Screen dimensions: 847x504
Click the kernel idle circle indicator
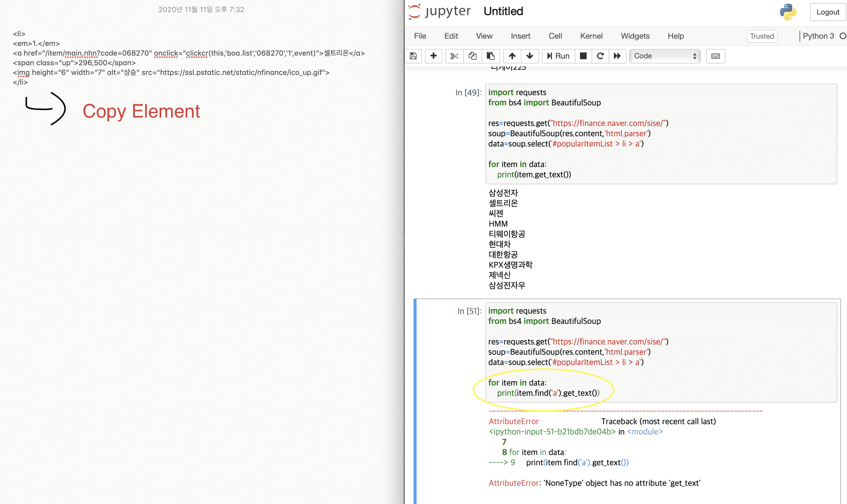point(842,36)
